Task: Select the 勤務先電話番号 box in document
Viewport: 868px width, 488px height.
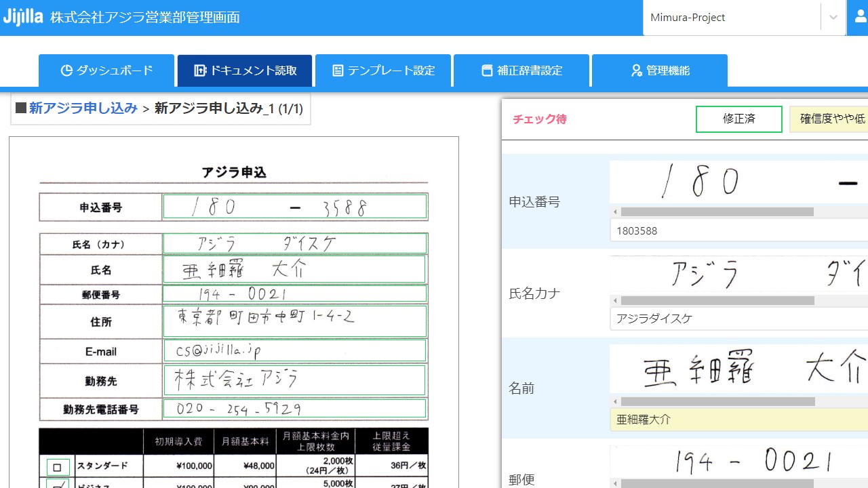Action: (x=295, y=409)
